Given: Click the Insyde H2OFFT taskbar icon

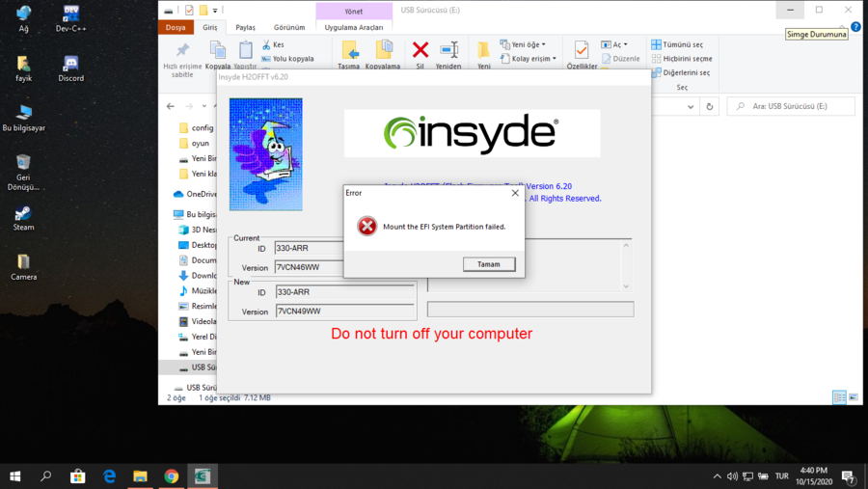Looking at the screenshot, I should point(203,476).
